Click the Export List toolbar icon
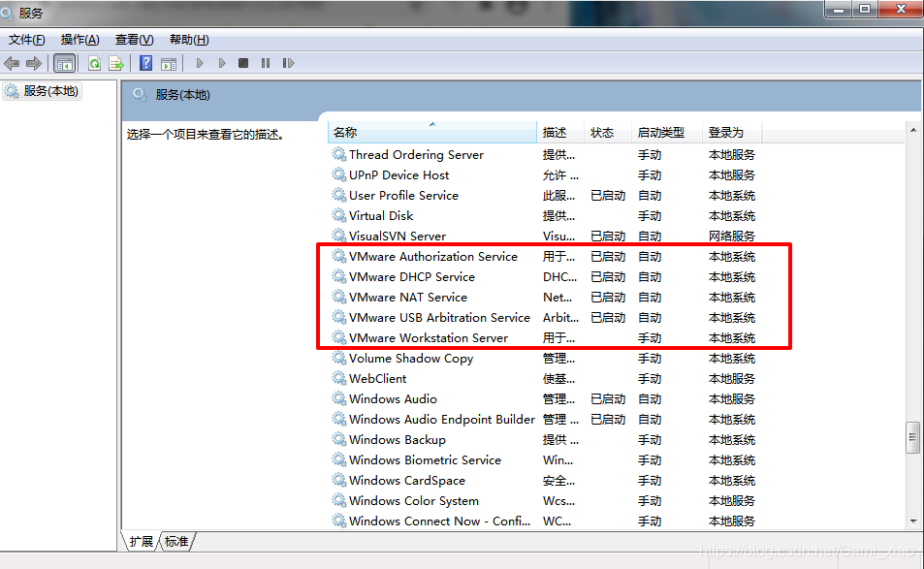 click(x=116, y=63)
